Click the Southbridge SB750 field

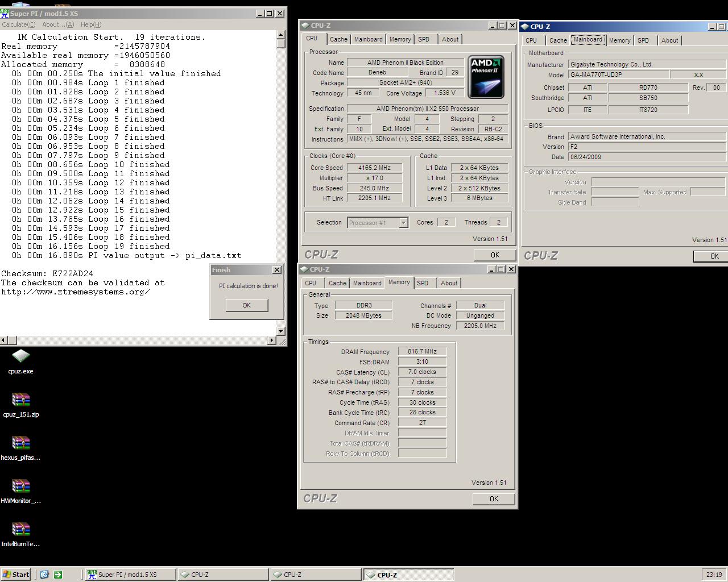point(648,98)
